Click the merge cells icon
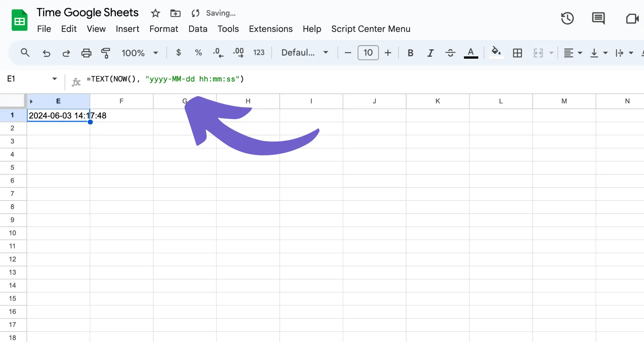Image resolution: width=644 pixels, height=342 pixels. tap(538, 53)
